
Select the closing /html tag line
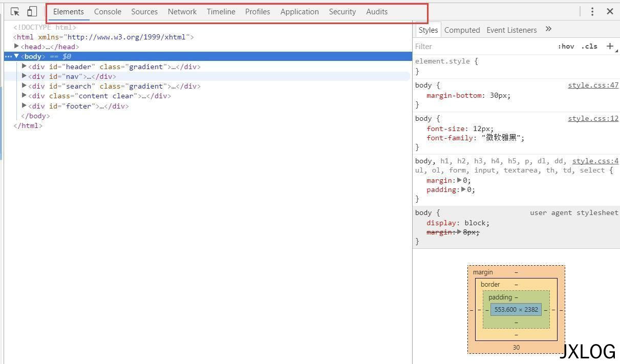click(x=28, y=125)
